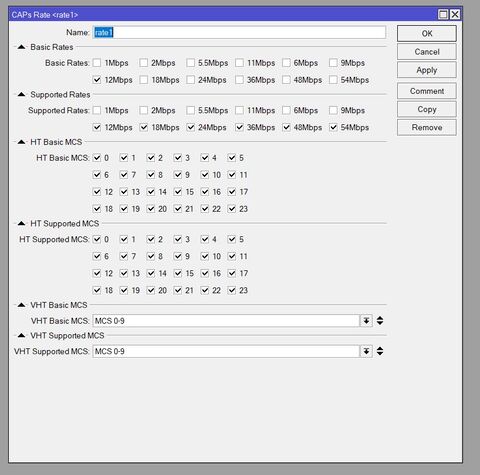Collapse the HT Basic MCS section
The width and height of the screenshot is (480, 475).
tap(21, 142)
